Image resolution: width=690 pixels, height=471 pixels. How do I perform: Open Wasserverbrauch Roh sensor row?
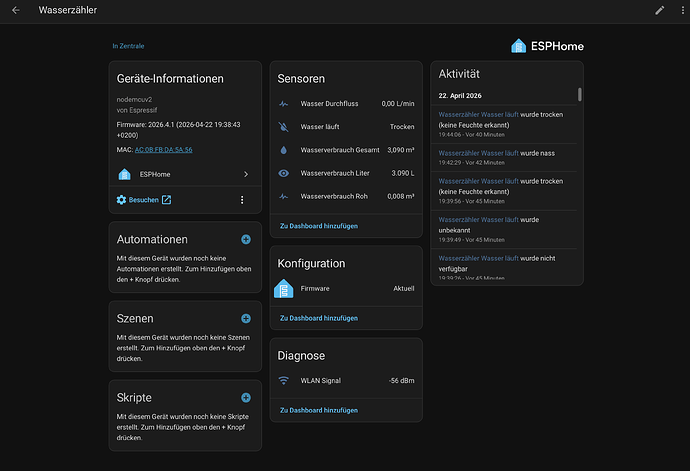click(x=346, y=196)
